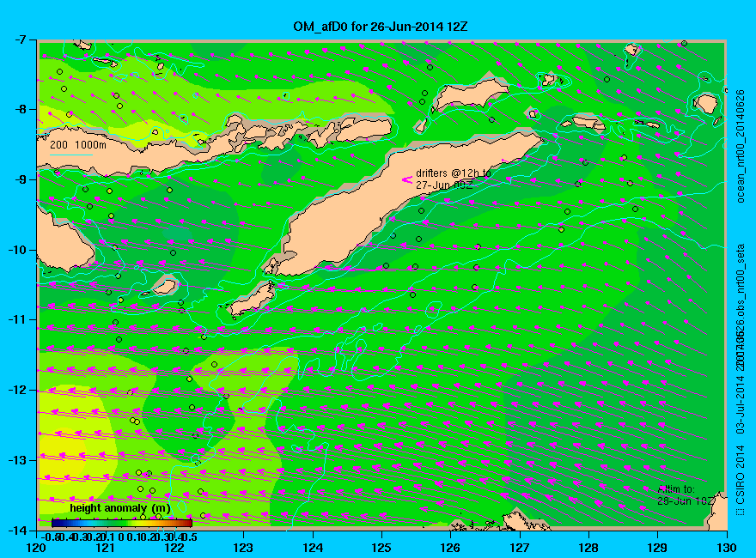Click latitude axis label "-12"
Viewport: 756px width, 558px height.
[17, 390]
